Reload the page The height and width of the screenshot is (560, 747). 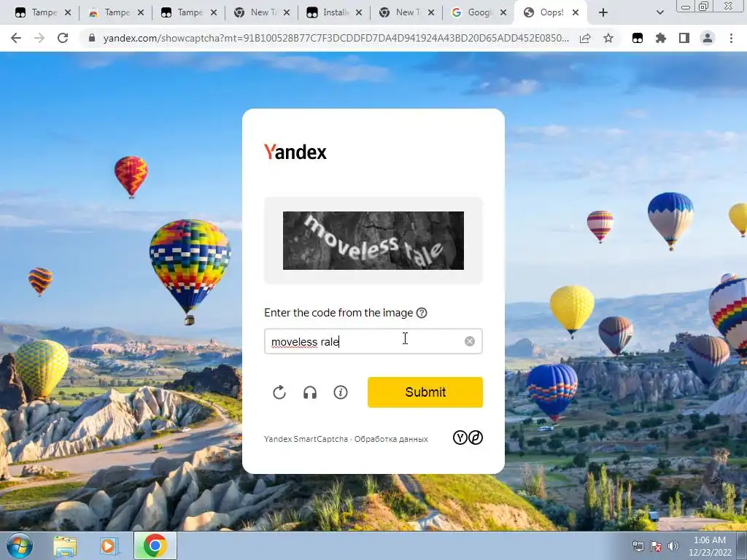(63, 38)
